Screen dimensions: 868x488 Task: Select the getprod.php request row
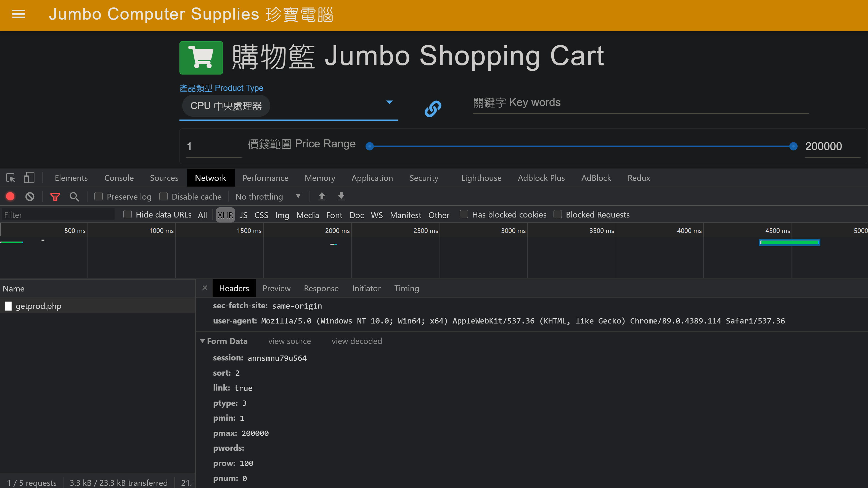[98, 306]
